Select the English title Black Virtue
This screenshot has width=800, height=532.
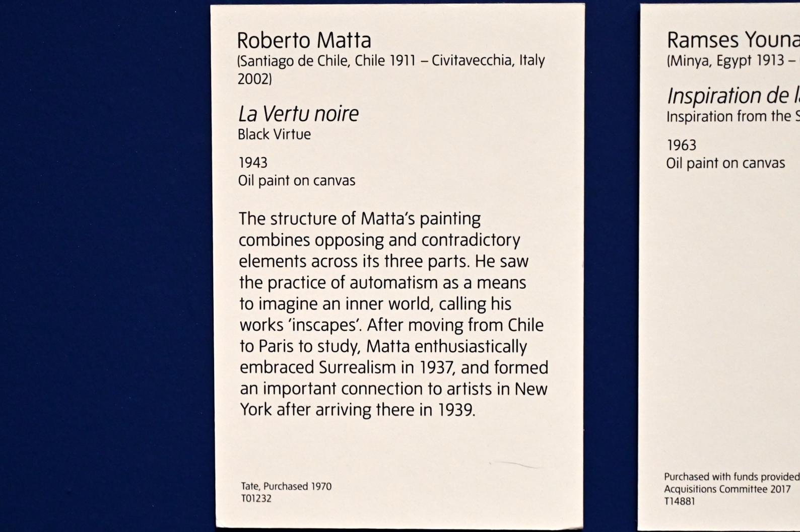(274, 134)
